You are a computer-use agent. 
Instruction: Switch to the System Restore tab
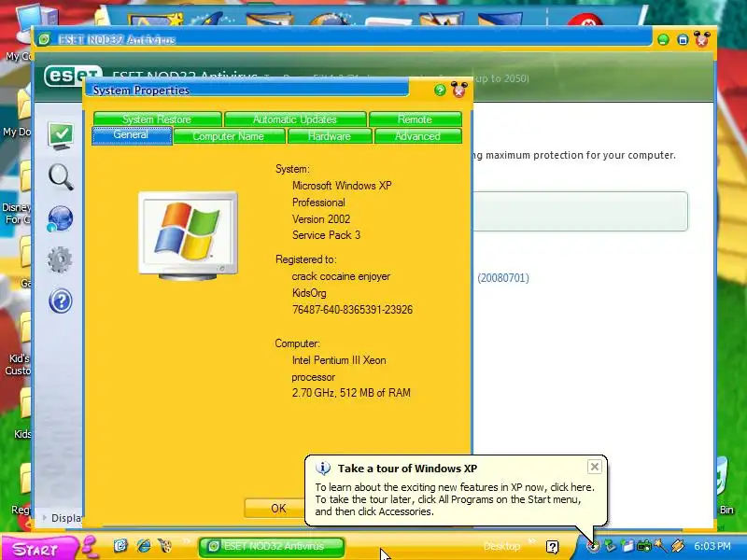157,119
